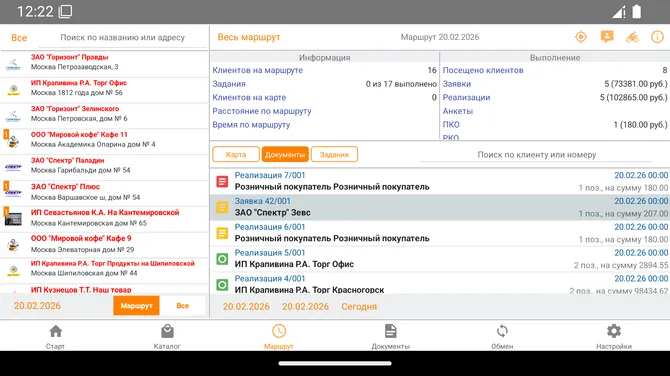The image size is (670, 376).
Task: Tap the Сегодня button
Action: pyautogui.click(x=359, y=306)
